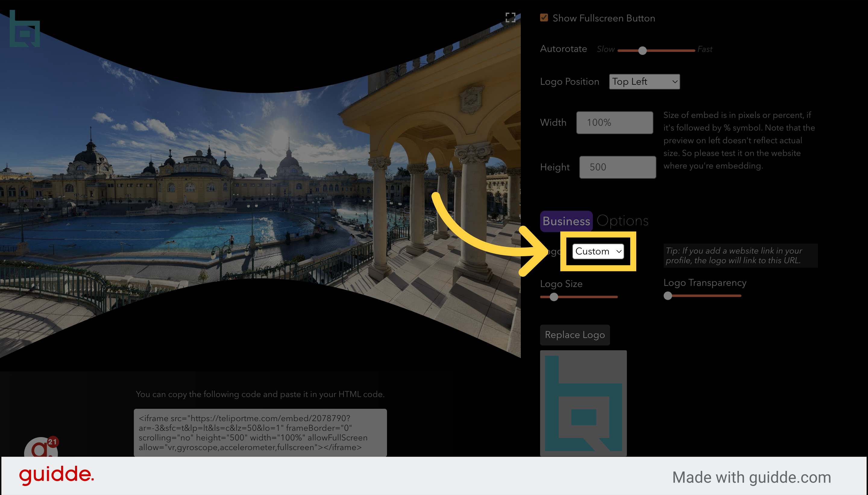Click the Replace Logo button icon
This screenshot has height=495, width=868.
[x=575, y=335]
